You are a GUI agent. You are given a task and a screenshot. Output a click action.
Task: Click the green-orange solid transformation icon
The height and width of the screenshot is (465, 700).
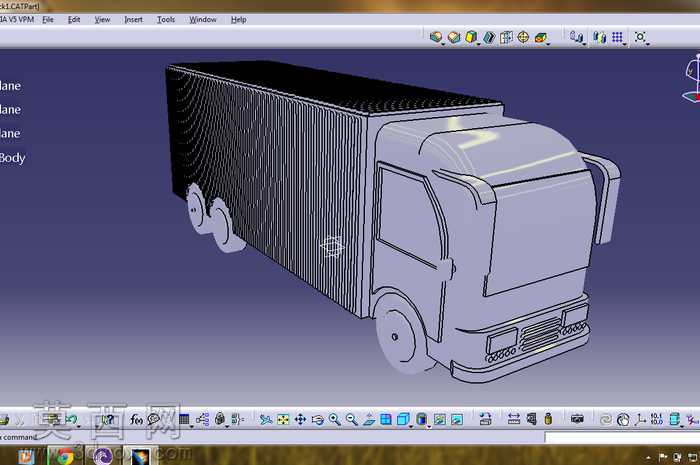(x=541, y=37)
